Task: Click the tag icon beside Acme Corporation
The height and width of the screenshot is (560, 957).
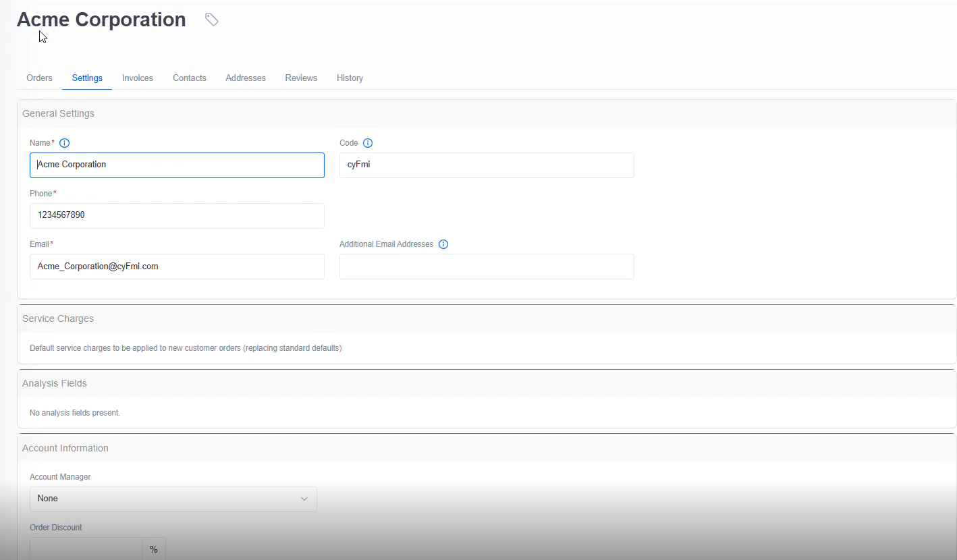Action: pos(211,20)
